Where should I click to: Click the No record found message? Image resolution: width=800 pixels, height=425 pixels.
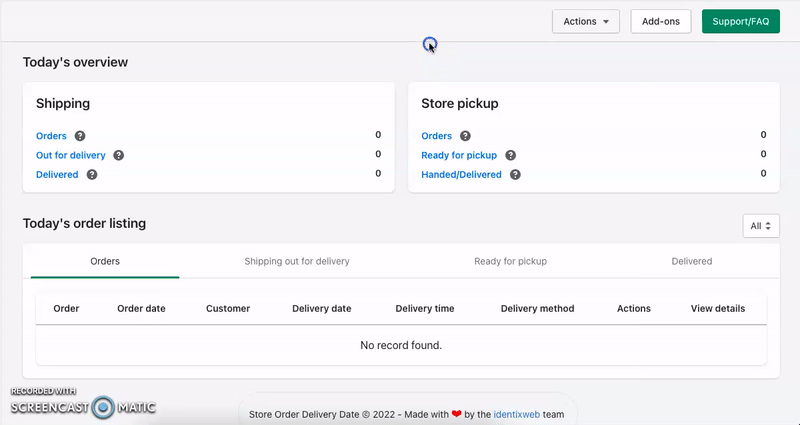point(401,345)
